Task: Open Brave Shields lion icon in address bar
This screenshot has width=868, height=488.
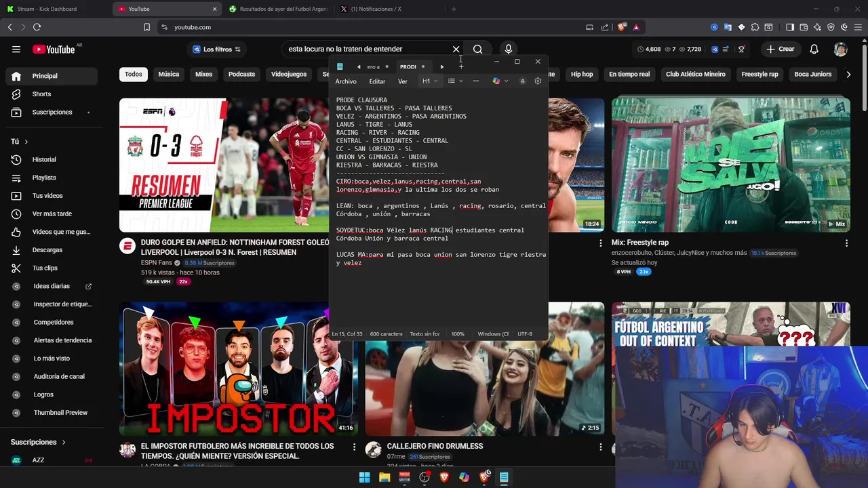Action: coord(622,27)
